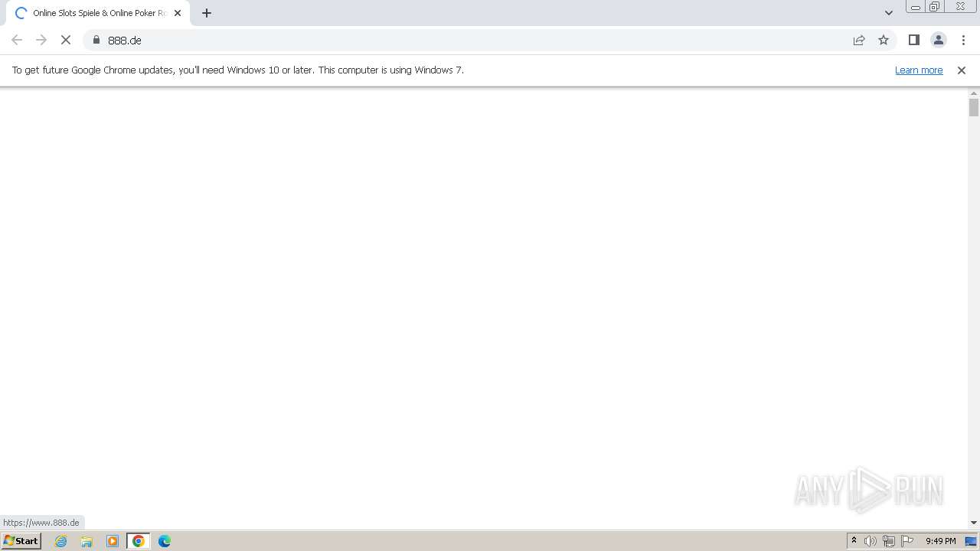Dismiss the Chrome update notification bar
The width and height of the screenshot is (980, 551).
click(x=962, y=70)
